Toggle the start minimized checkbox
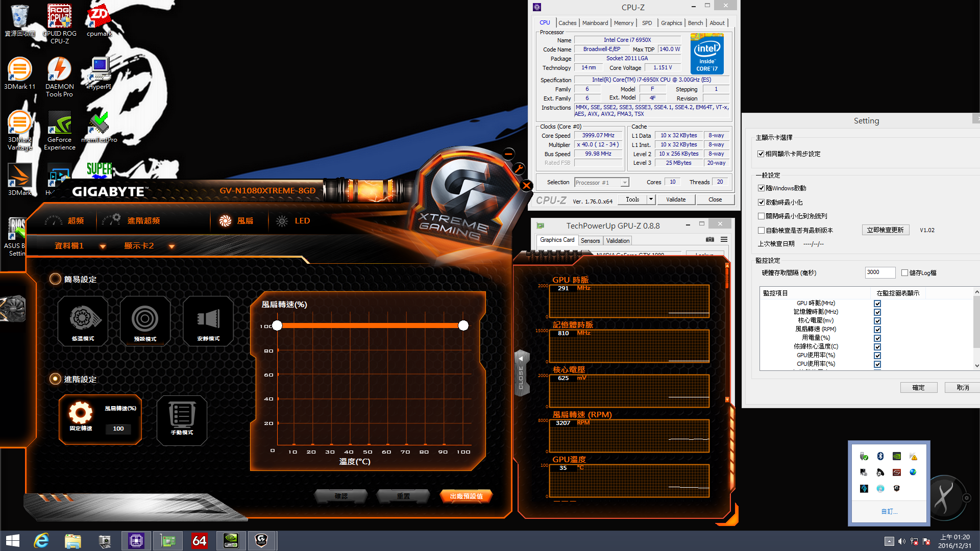This screenshot has width=980, height=551. pyautogui.click(x=761, y=202)
